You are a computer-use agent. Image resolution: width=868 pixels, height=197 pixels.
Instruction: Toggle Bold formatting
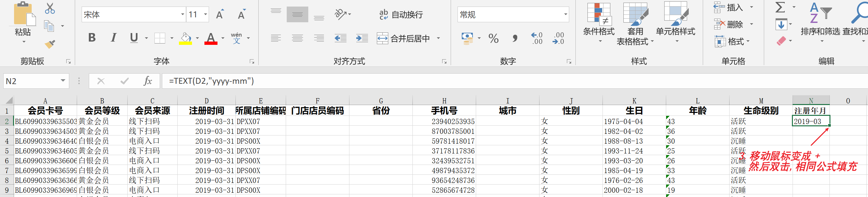(92, 38)
